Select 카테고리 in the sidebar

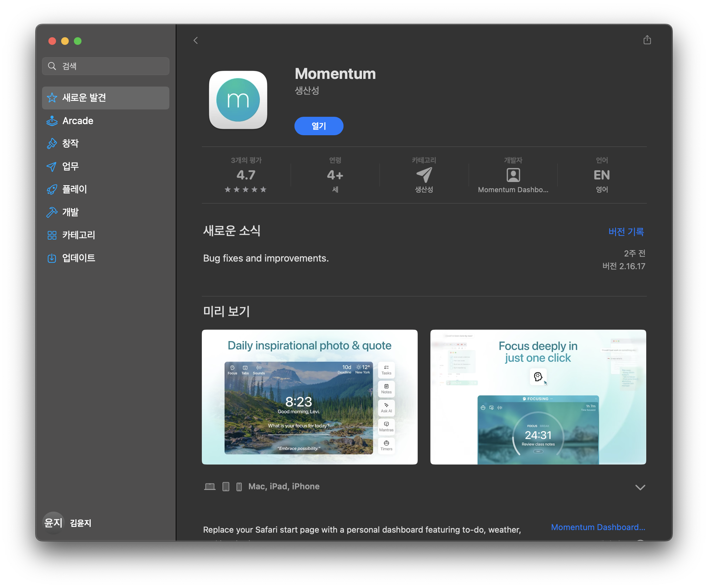coord(79,235)
